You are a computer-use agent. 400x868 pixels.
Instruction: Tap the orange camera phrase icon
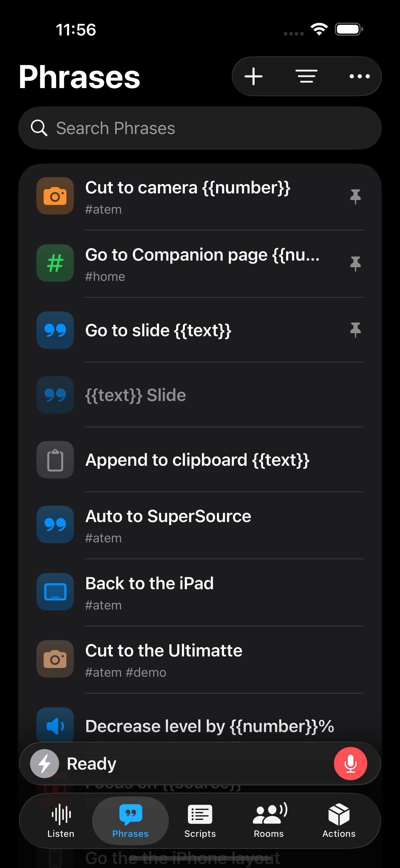pyautogui.click(x=55, y=196)
